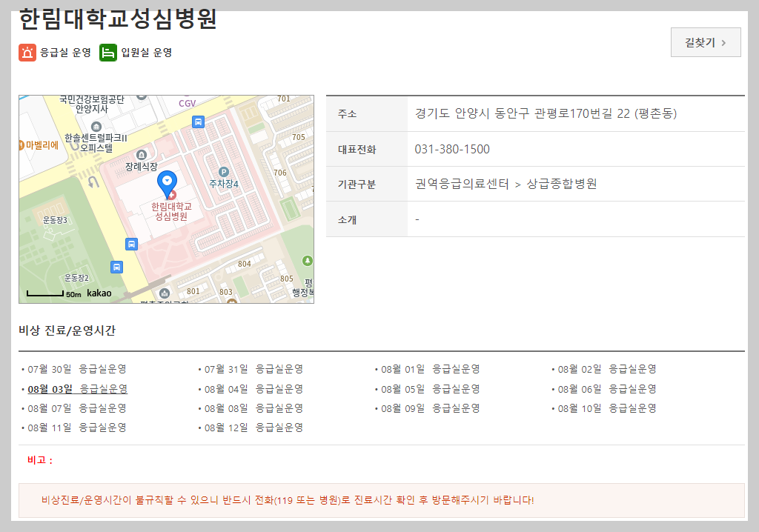Click the 08월 08일 응급실운영 entry
The image size is (759, 532).
pyautogui.click(x=253, y=408)
